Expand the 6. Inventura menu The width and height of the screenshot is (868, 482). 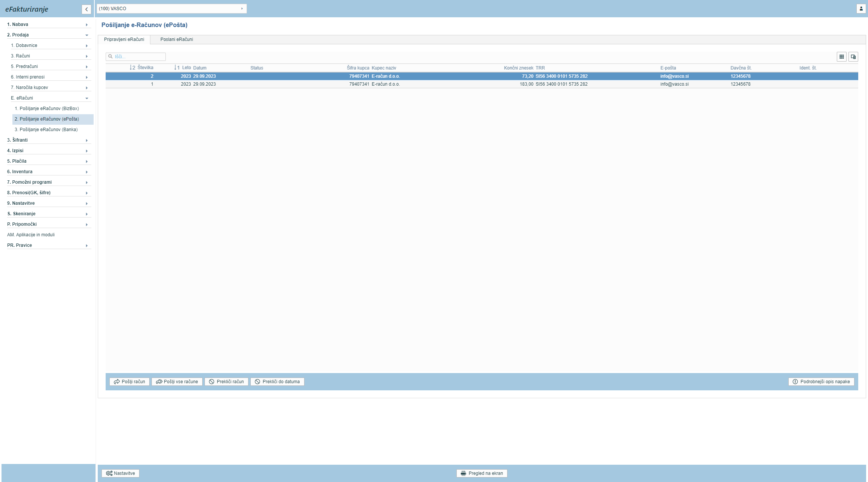(x=49, y=172)
